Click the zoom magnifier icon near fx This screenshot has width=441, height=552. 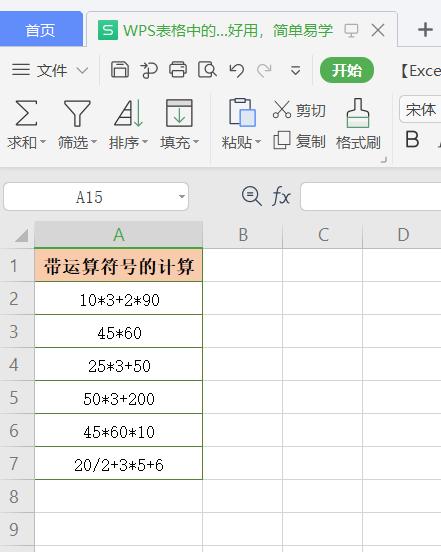click(251, 196)
